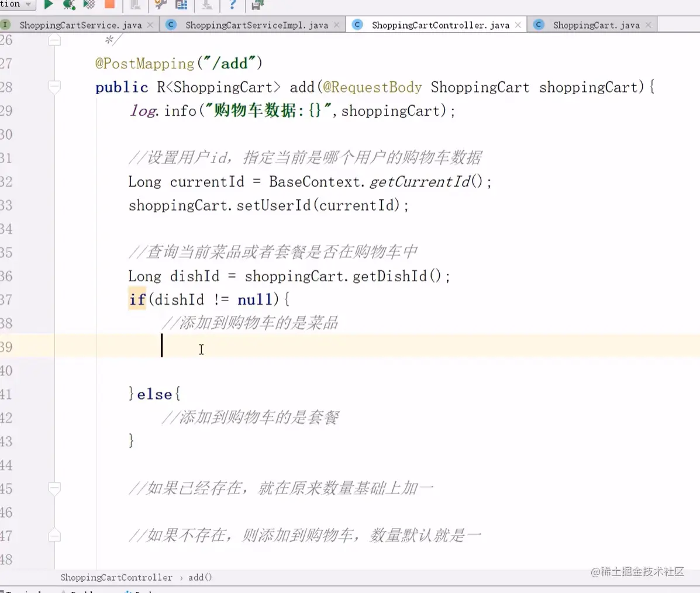Click the greyed download arrow toolbar icon
The height and width of the screenshot is (593, 700).
(206, 5)
